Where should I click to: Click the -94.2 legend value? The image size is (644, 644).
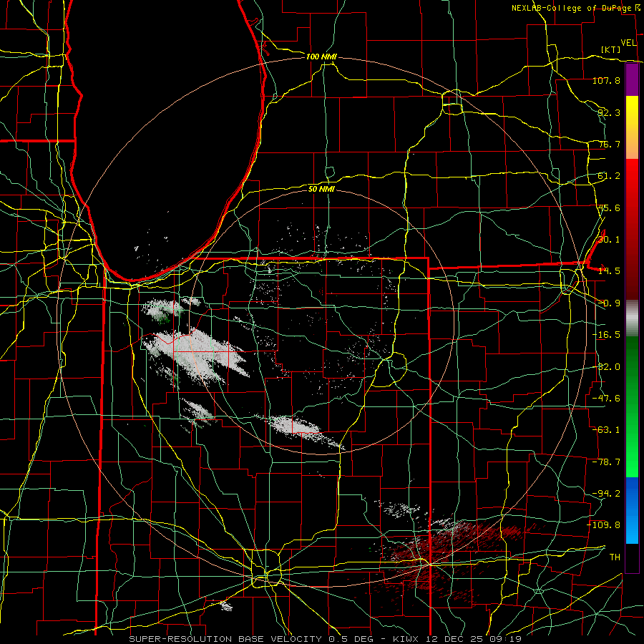point(606,494)
